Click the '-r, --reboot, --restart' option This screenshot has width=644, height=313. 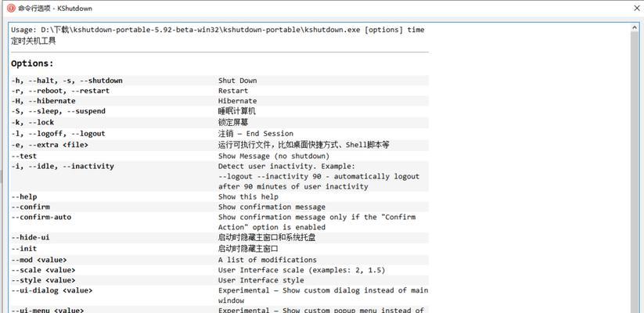click(x=60, y=91)
